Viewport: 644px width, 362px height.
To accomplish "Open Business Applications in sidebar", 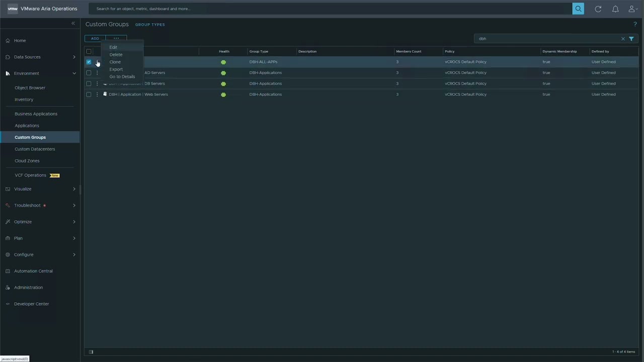I will (36, 114).
